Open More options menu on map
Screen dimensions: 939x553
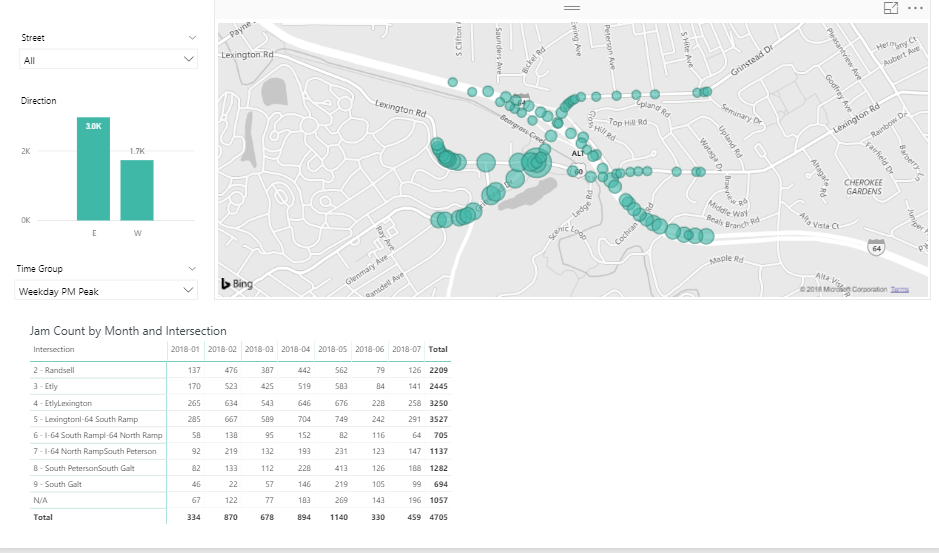point(915,8)
